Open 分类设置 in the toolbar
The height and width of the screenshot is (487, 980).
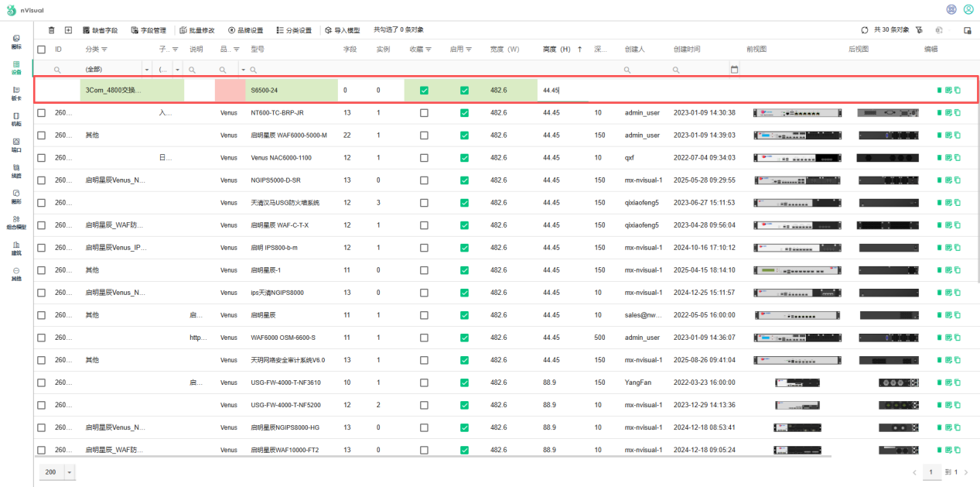pyautogui.click(x=294, y=30)
